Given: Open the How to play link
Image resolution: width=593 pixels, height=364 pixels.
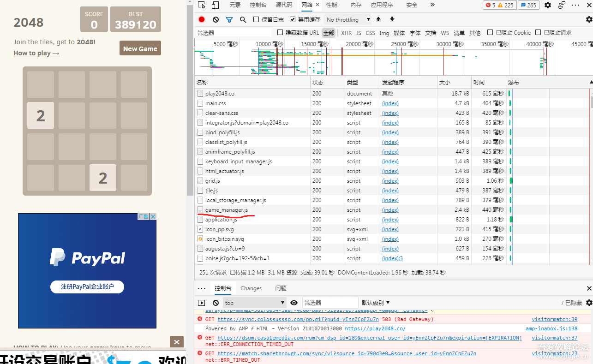Looking at the screenshot, I should [36, 53].
